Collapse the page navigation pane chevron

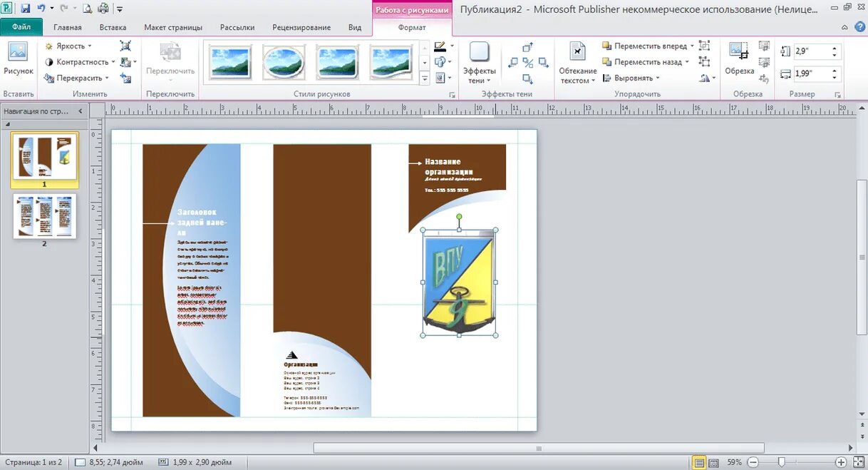(x=80, y=111)
